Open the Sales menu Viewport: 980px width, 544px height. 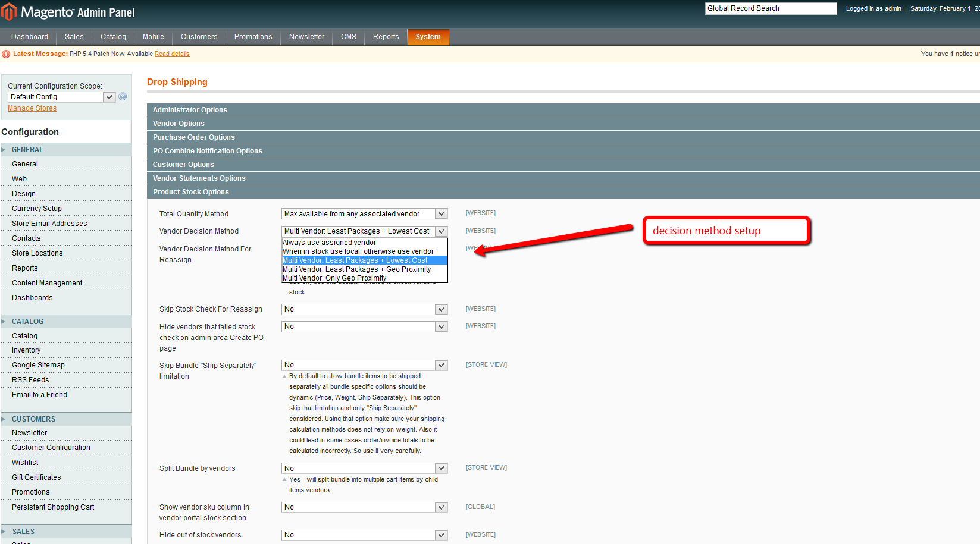(x=74, y=37)
